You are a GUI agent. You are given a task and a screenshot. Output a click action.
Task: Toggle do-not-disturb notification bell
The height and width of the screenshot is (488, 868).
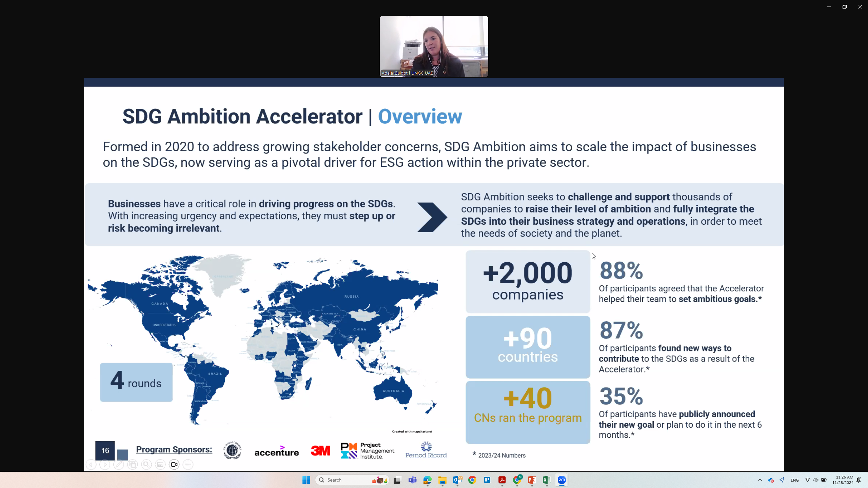tap(859, 480)
